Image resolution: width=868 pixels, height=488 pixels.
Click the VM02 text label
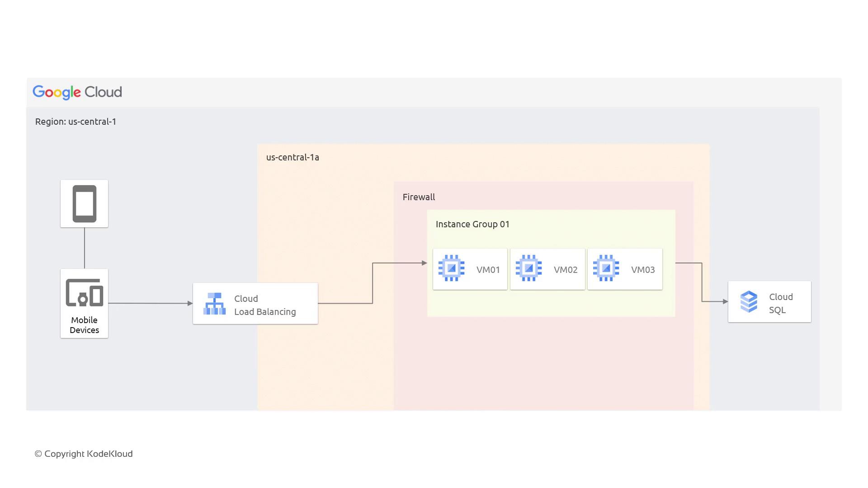(565, 270)
